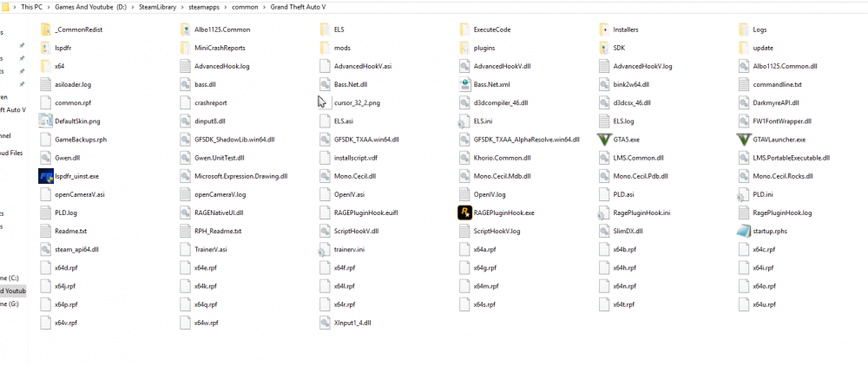This screenshot has width=868, height=366.
Task: Select the RAGEPluginHook.exe icon
Action: (x=464, y=212)
